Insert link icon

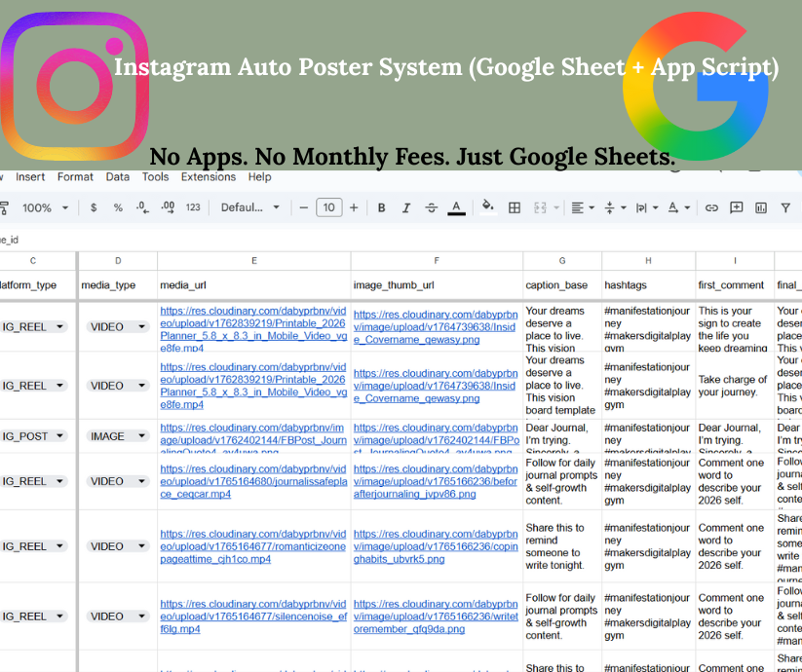click(711, 208)
